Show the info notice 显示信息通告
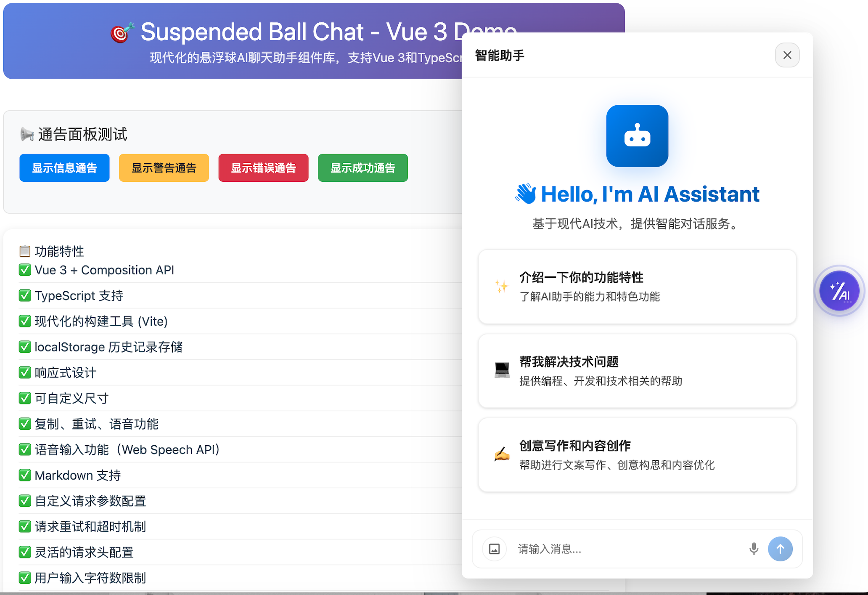This screenshot has width=868, height=595. click(64, 168)
